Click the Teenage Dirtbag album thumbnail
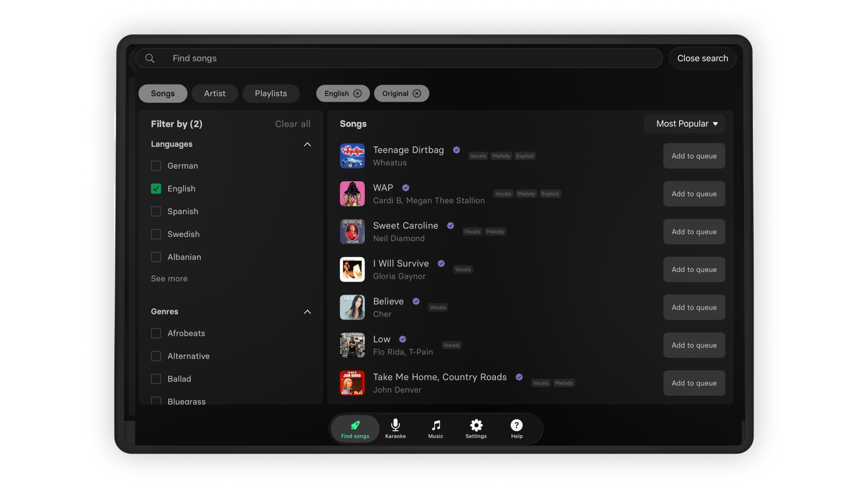 tap(352, 156)
